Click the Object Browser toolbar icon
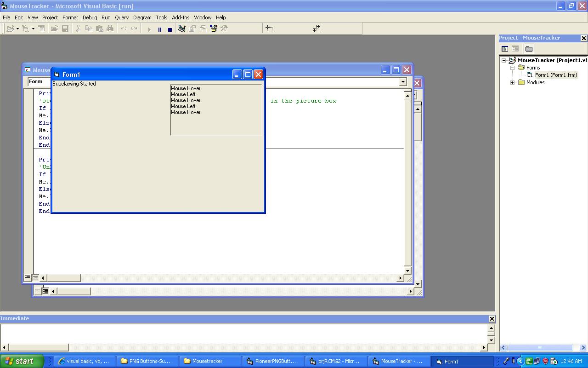 (214, 29)
